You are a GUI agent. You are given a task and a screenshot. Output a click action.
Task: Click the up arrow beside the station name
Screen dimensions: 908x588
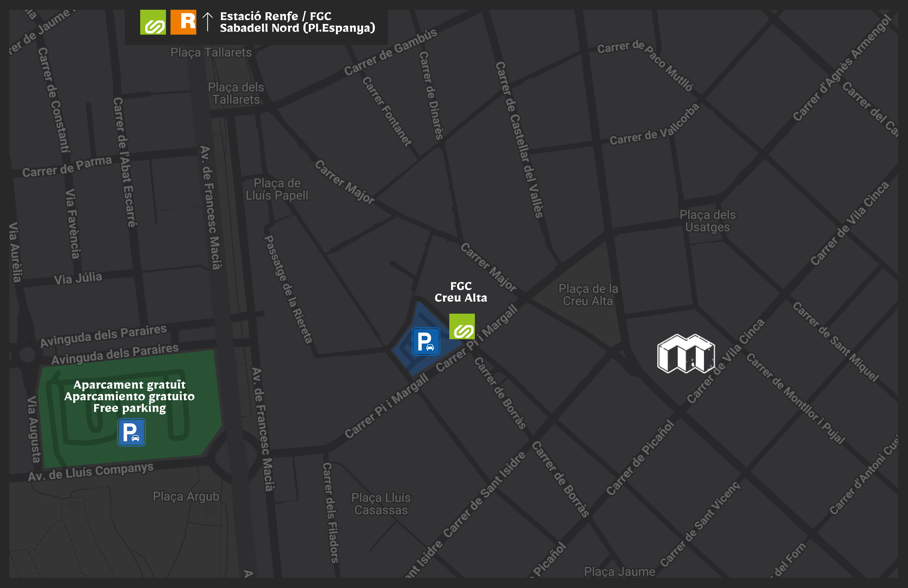(208, 22)
